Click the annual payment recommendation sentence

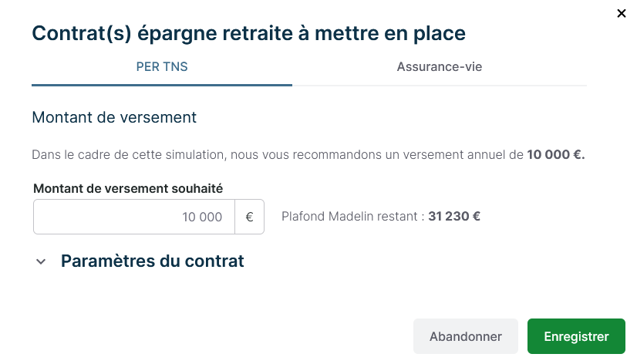278,154
